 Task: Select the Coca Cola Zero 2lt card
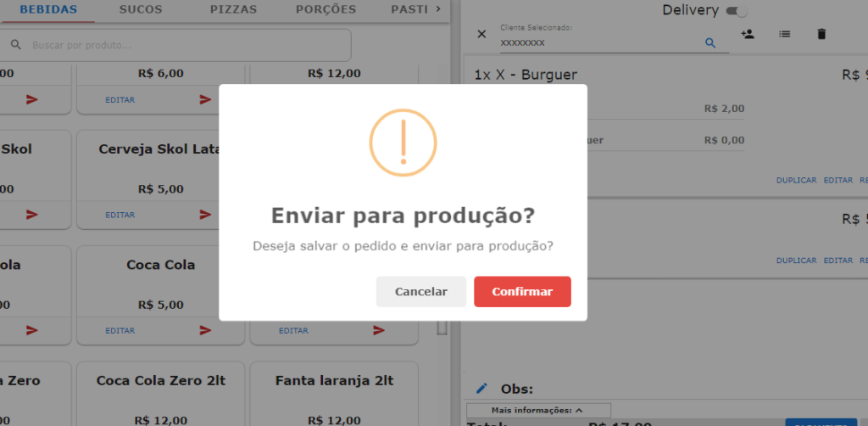(x=160, y=394)
